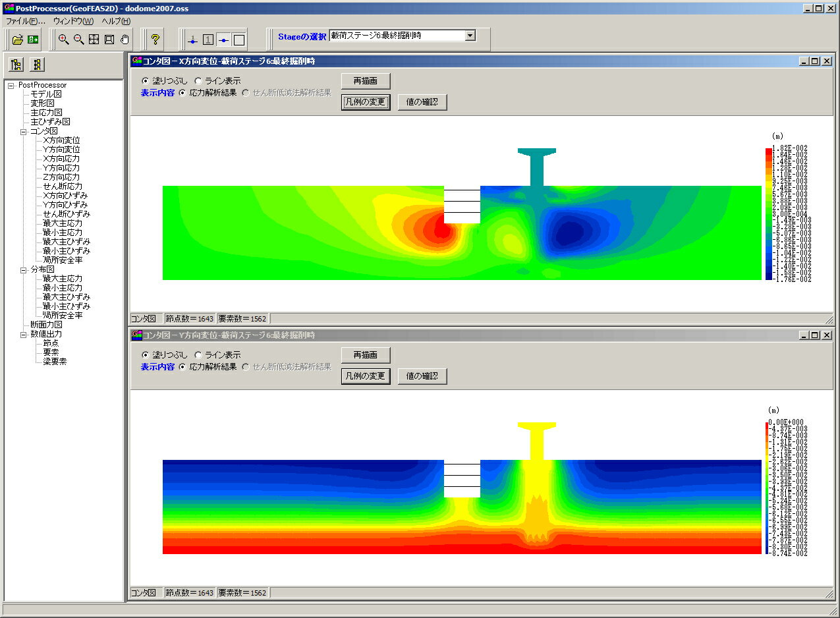Image resolution: width=840 pixels, height=618 pixels.
Task: Select ライン表示 radio in X方向変位 window
Action: pos(198,81)
